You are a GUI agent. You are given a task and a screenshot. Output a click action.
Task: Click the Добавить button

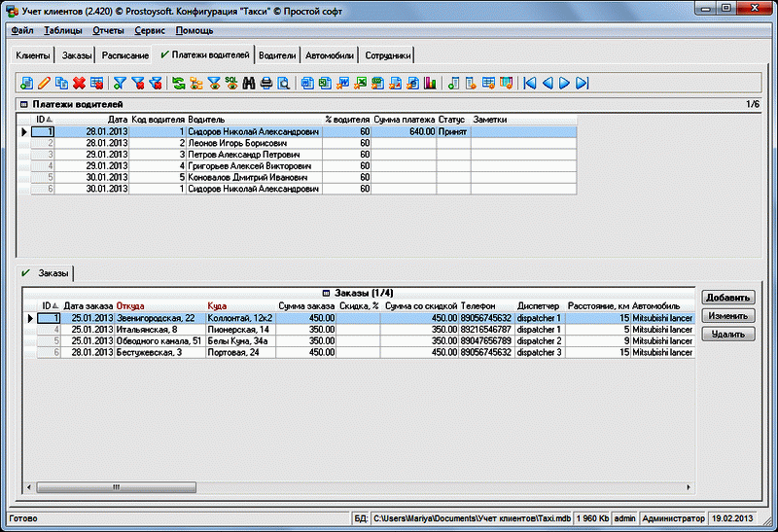point(727,298)
